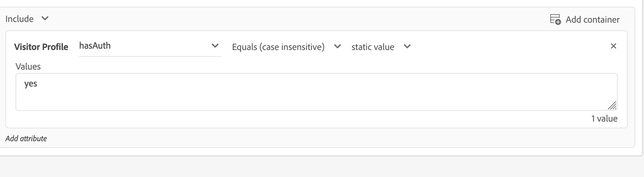Click the "yes" text in Values field

[x=31, y=84]
